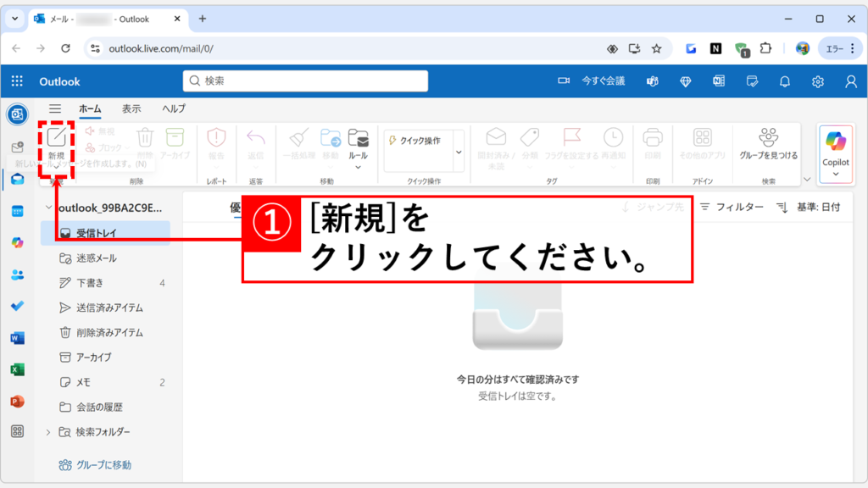The width and height of the screenshot is (868, 488).
Task: Open the browser tab search dropdown
Action: (x=15, y=19)
